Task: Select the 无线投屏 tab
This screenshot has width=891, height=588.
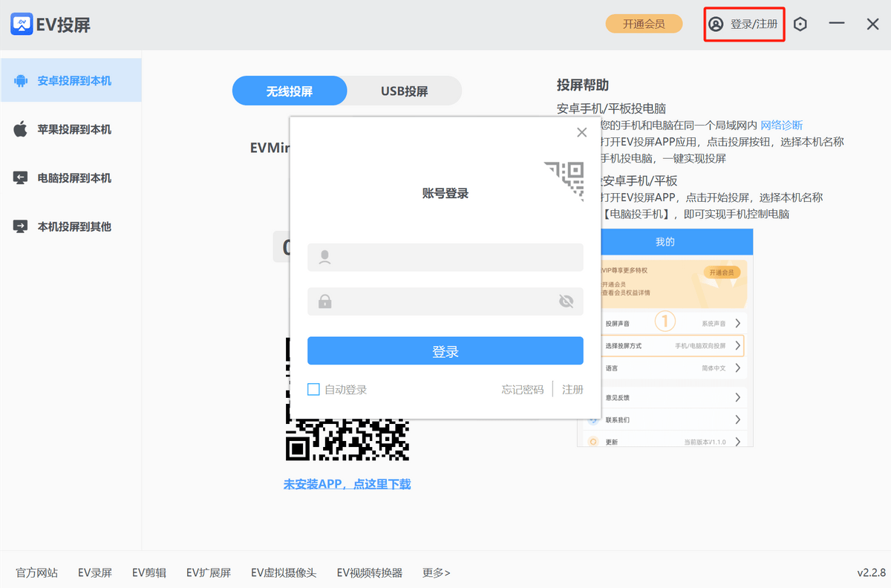Action: tap(290, 91)
